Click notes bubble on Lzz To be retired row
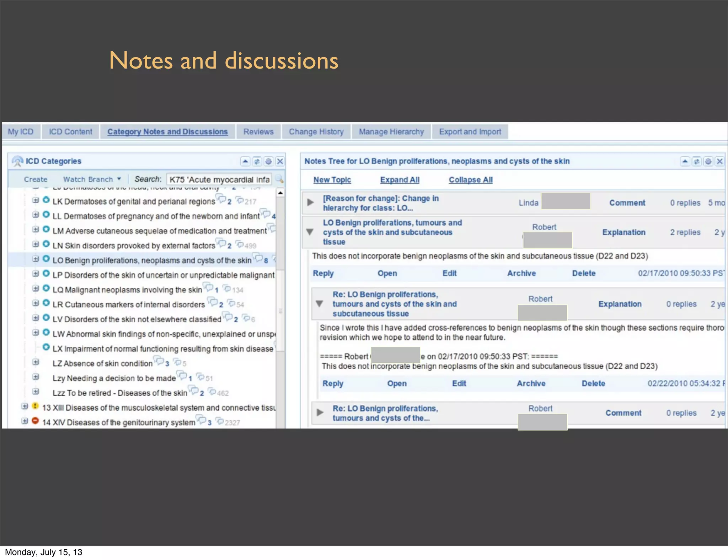 click(x=194, y=390)
